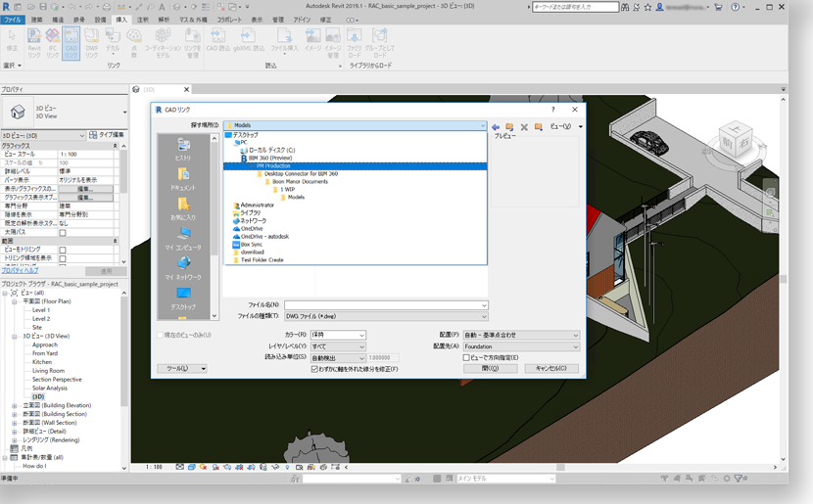Enable the current view only checkbox

coord(161,335)
